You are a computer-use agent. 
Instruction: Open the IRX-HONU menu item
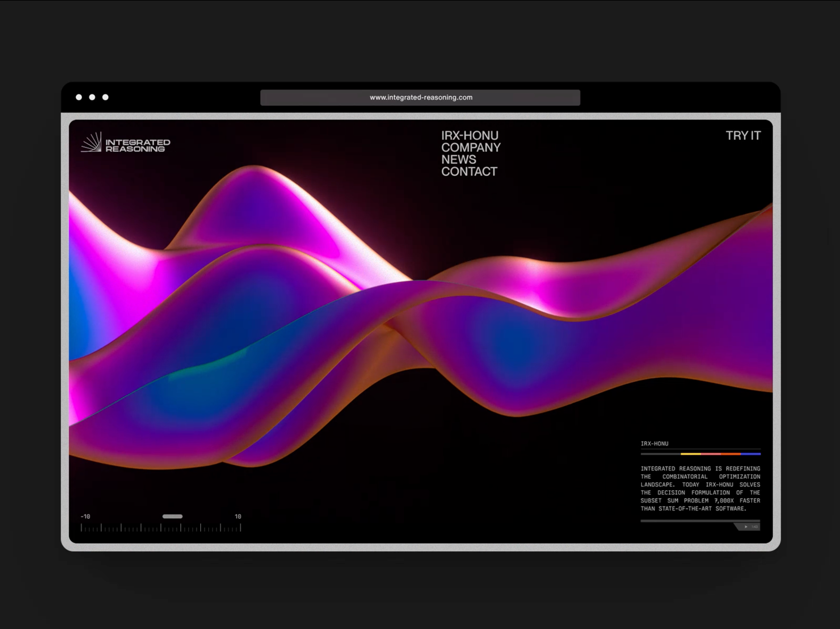[469, 136]
